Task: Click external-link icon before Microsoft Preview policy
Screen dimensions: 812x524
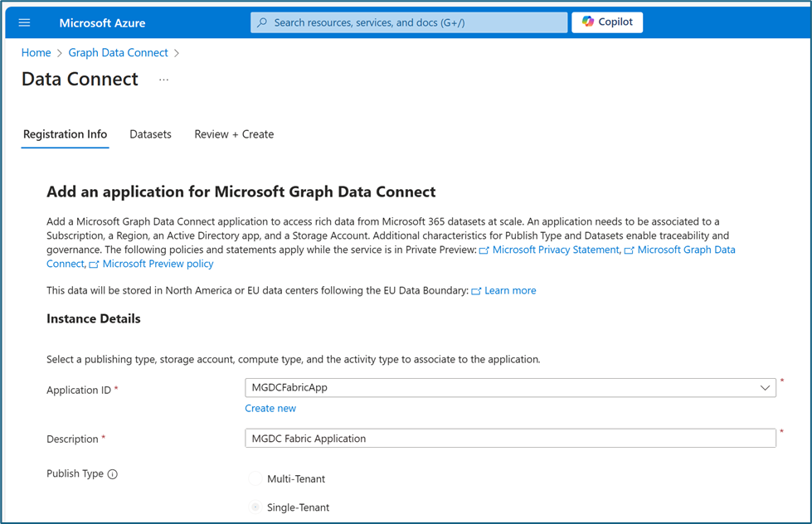Action: tap(94, 264)
